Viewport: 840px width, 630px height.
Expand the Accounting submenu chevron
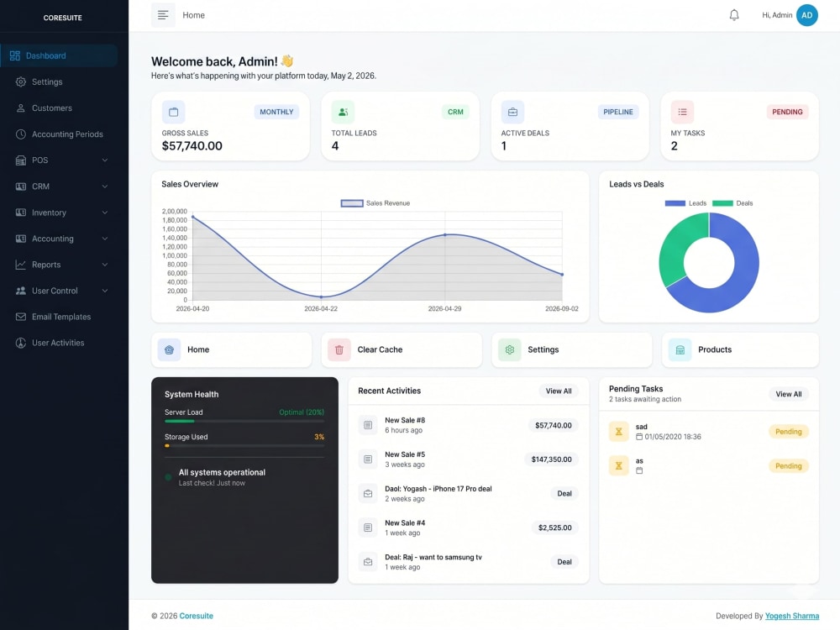point(105,239)
